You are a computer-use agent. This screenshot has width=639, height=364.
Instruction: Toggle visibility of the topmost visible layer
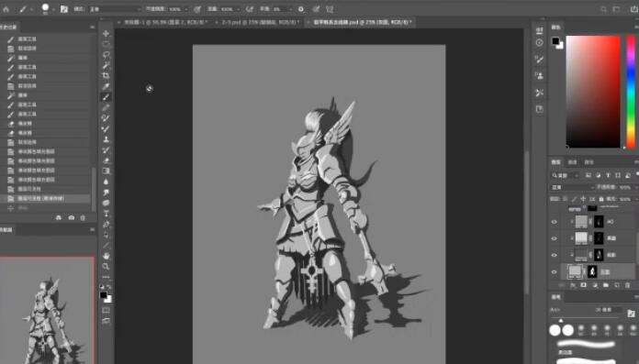pyautogui.click(x=555, y=222)
